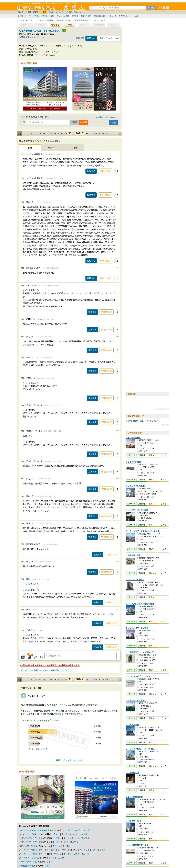This screenshot has width=186, height=868.
Task: Open the thread title link 住友不動産販売さんは
Action: tap(40, 31)
